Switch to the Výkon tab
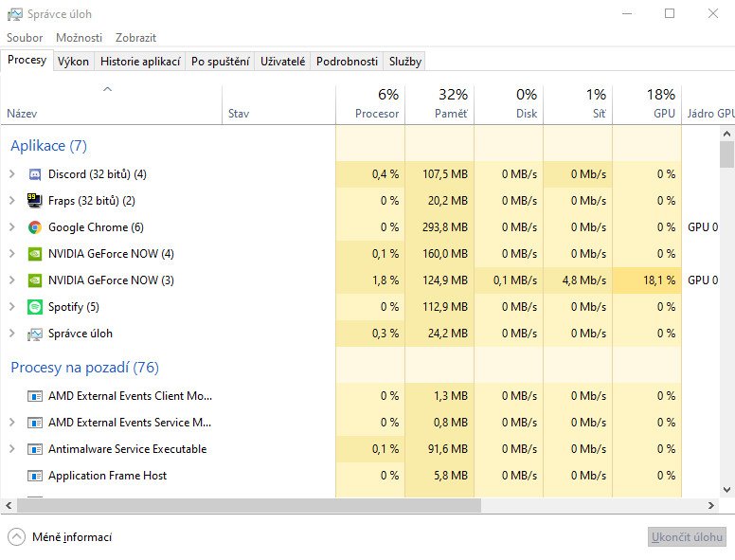 click(73, 62)
